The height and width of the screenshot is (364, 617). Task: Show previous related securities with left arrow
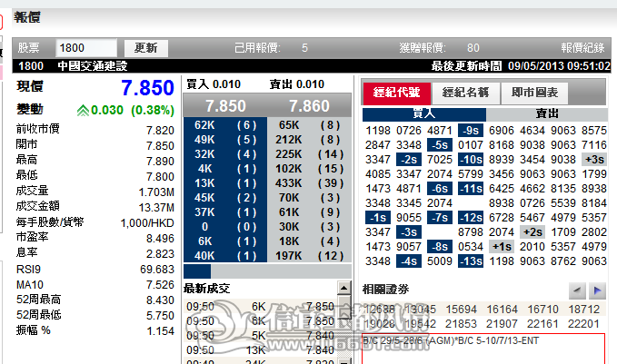[577, 290]
